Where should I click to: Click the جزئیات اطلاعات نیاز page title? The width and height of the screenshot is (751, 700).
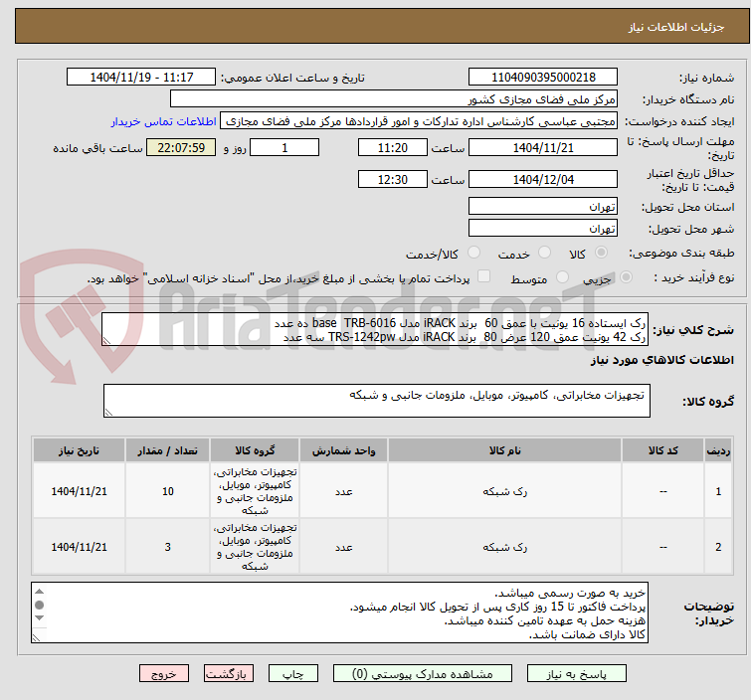tap(675, 27)
